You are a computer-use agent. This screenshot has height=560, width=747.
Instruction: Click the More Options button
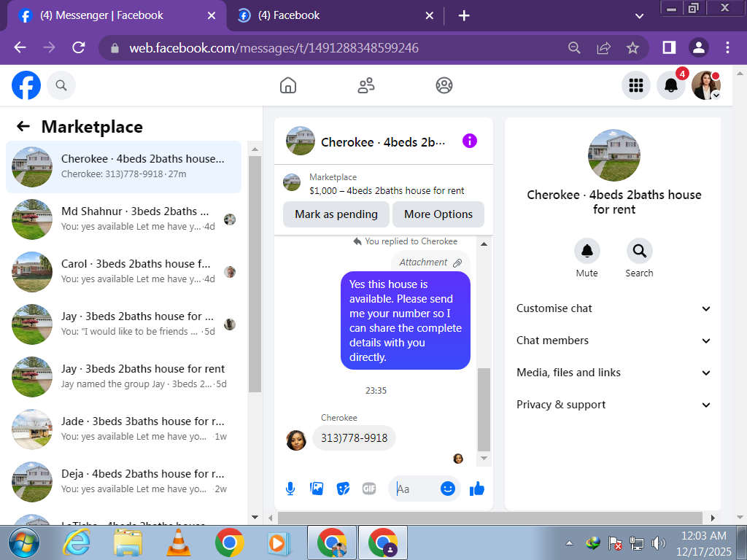coord(438,214)
